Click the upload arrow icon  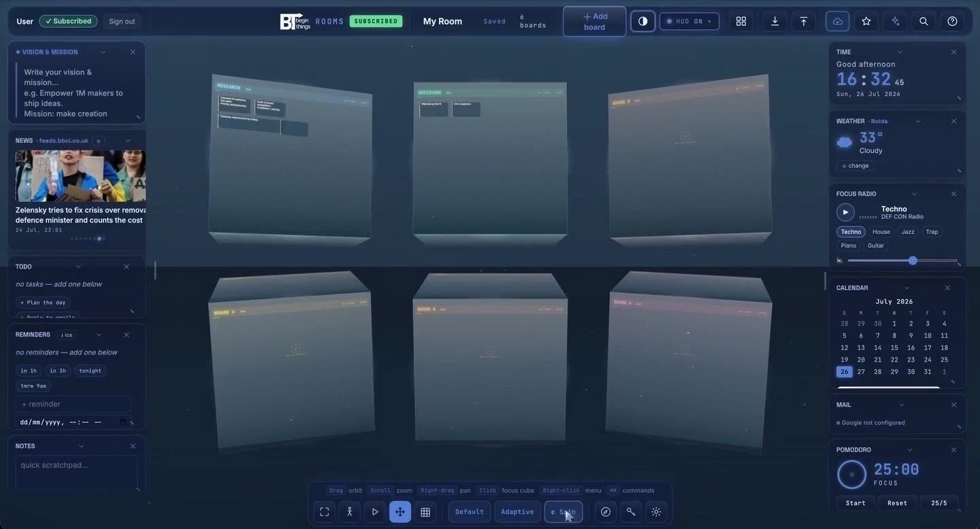pos(804,21)
